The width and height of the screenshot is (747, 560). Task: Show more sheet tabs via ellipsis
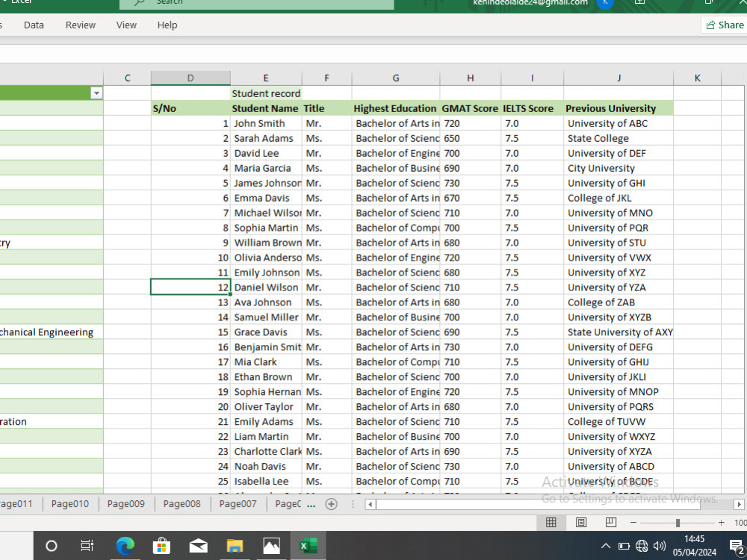[x=311, y=504]
